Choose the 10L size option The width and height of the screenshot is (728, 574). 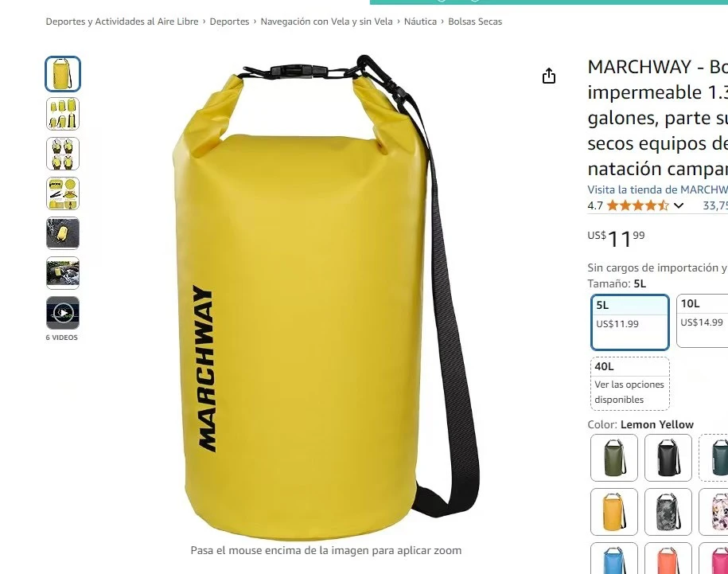click(702, 321)
